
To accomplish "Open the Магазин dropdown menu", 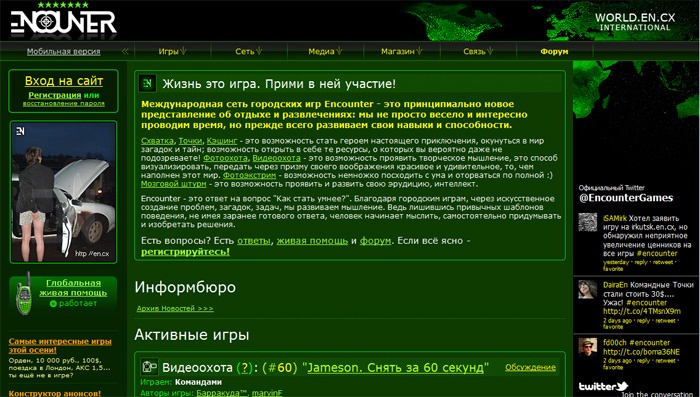I will (x=402, y=51).
